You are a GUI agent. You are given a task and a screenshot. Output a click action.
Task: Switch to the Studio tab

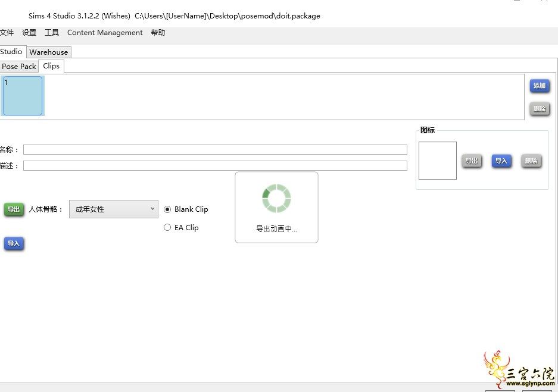click(x=12, y=52)
